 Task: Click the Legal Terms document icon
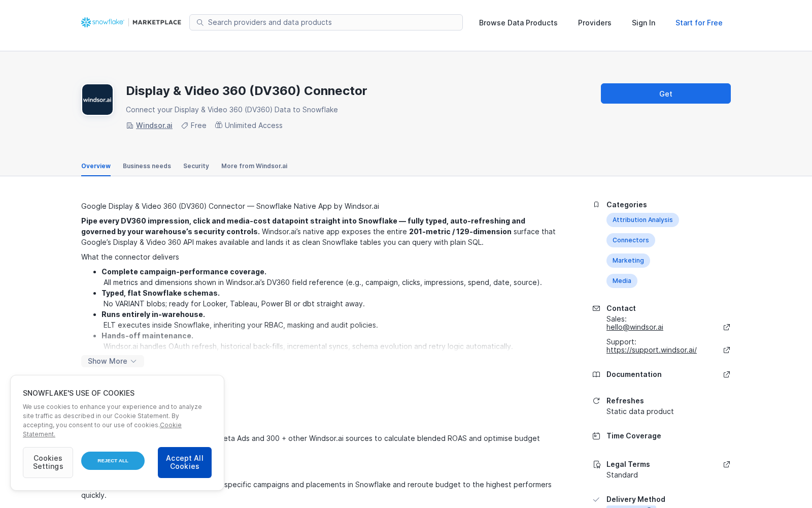(596, 464)
